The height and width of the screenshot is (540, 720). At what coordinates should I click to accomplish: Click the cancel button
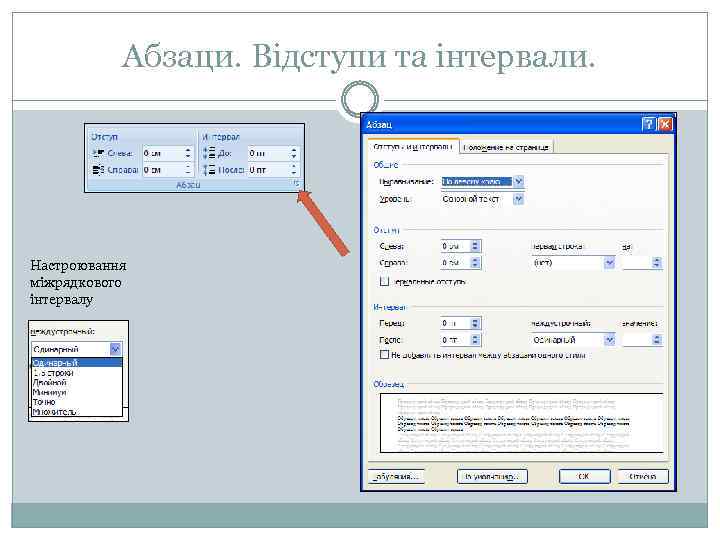[642, 477]
